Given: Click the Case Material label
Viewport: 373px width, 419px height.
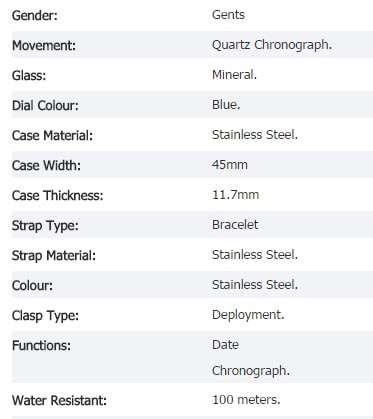Looking at the screenshot, I should pyautogui.click(x=52, y=136).
